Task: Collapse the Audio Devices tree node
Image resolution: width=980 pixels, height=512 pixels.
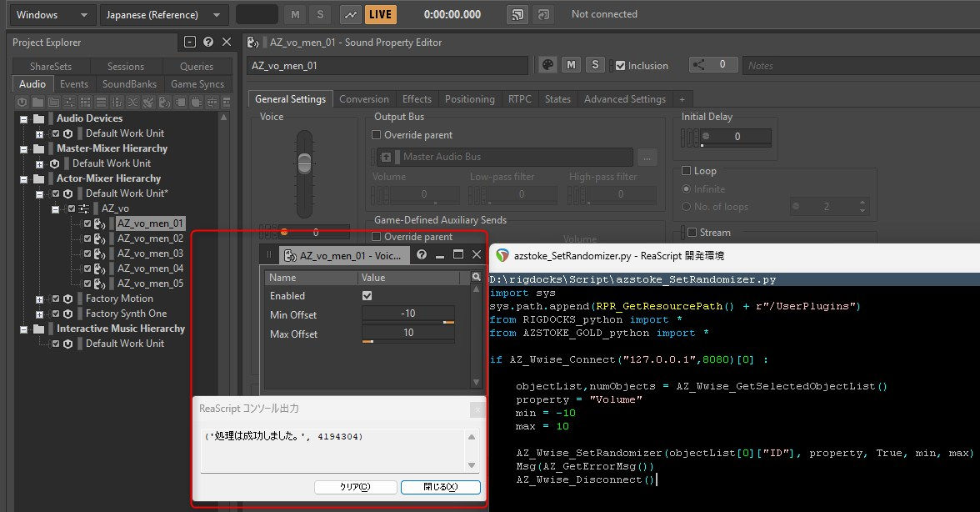Action: coord(23,118)
